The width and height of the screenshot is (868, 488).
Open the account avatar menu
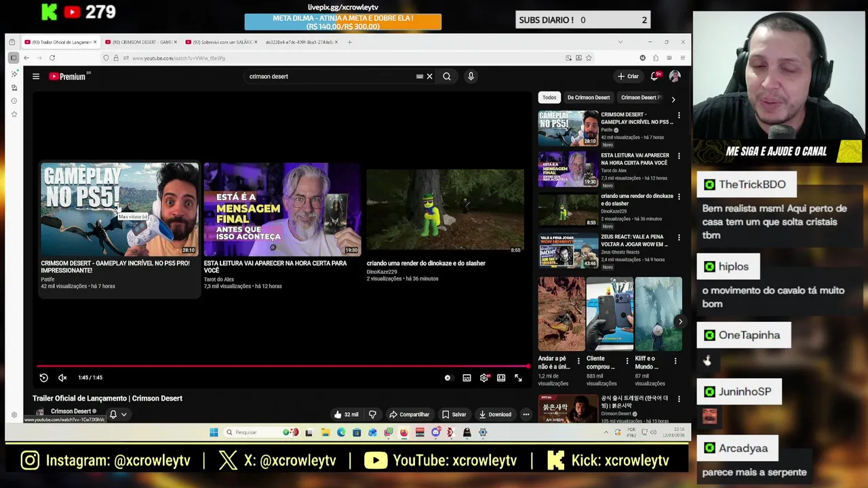point(675,77)
